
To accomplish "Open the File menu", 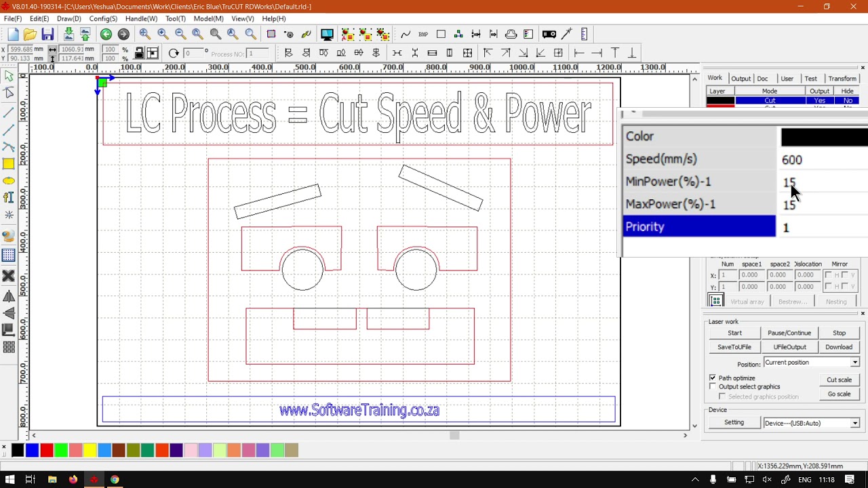I will click(13, 19).
